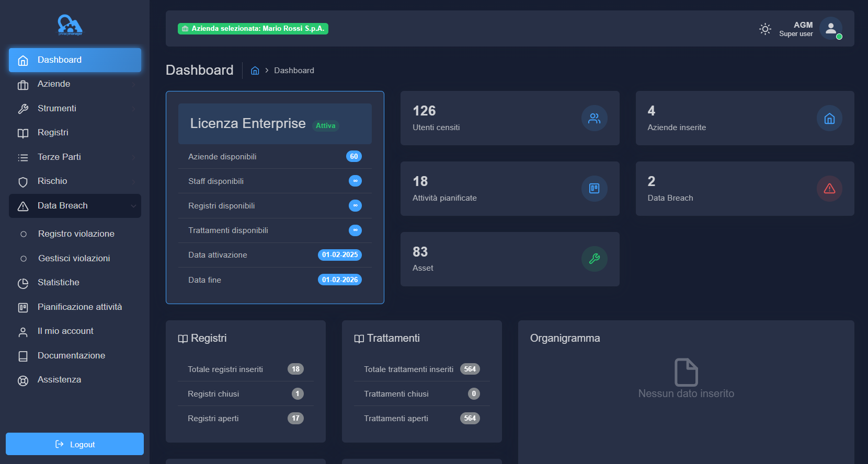This screenshot has width=868, height=464.
Task: Click the Data Breach warning triangle icon
Action: pyautogui.click(x=829, y=189)
